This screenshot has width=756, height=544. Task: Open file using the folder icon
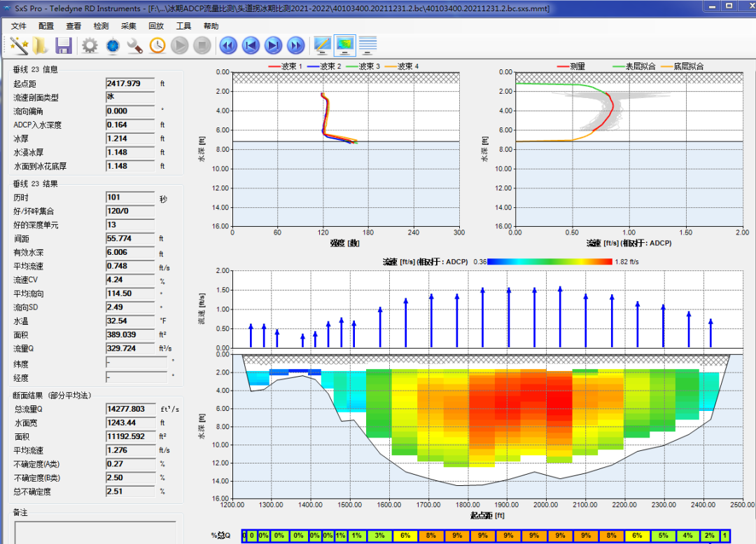pos(41,46)
